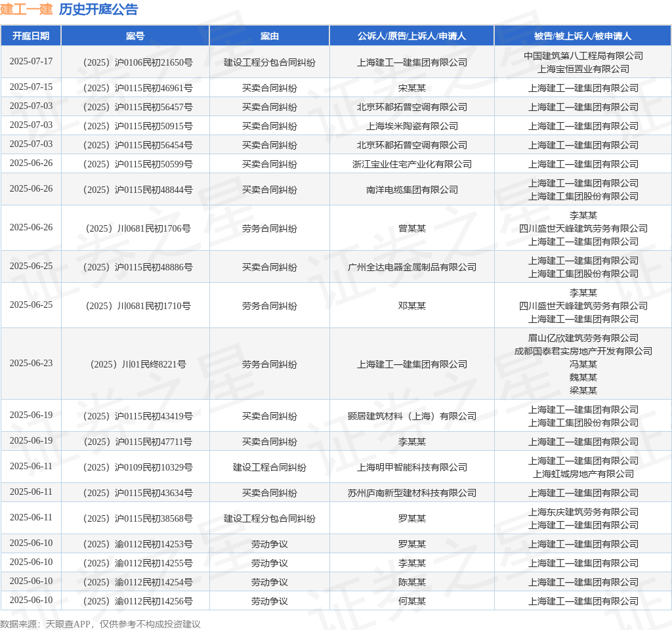The height and width of the screenshot is (630, 672).
Task: Click defendant 上海宝恒置业有限公司
Action: (x=583, y=70)
